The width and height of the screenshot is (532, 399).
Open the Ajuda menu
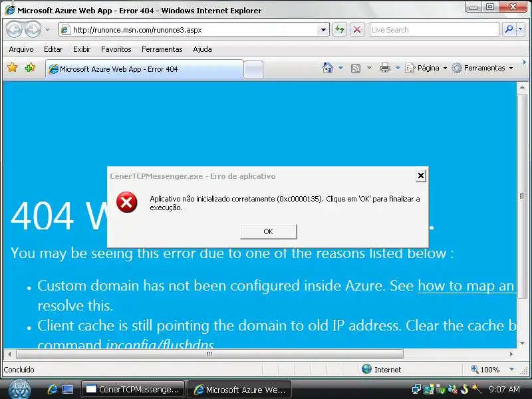[x=202, y=49]
